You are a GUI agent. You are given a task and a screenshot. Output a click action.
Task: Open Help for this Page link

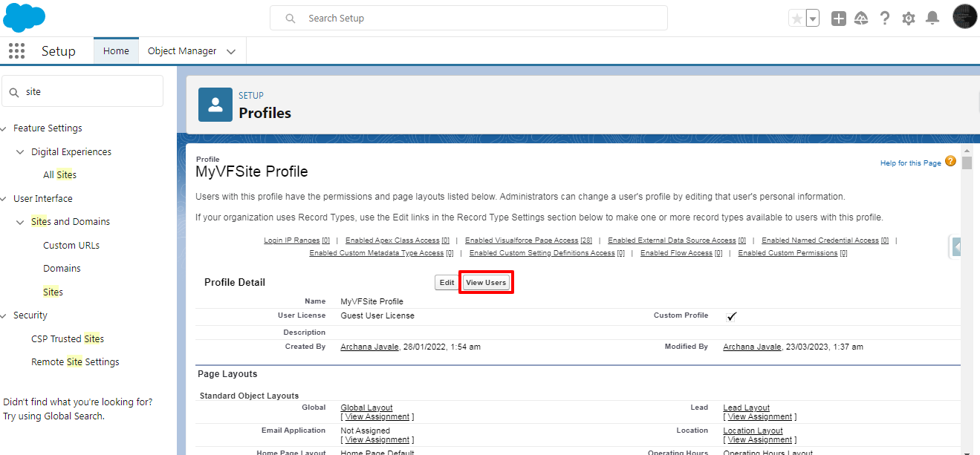(x=911, y=163)
